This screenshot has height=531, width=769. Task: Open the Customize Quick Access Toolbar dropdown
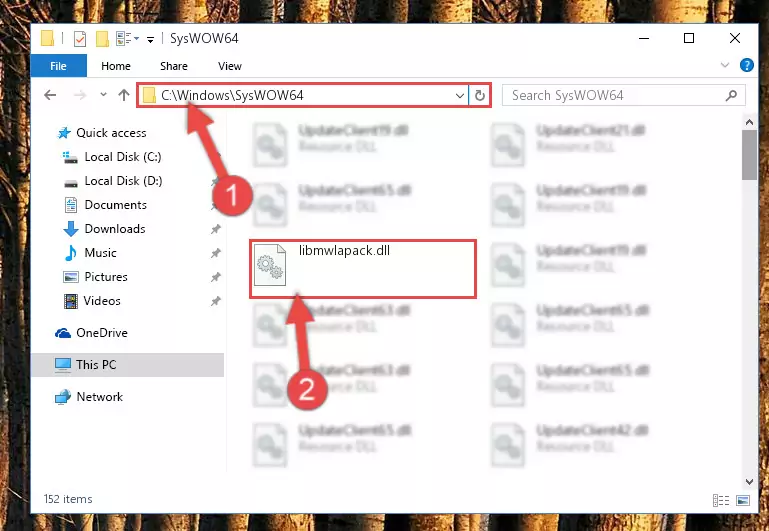coord(151,39)
